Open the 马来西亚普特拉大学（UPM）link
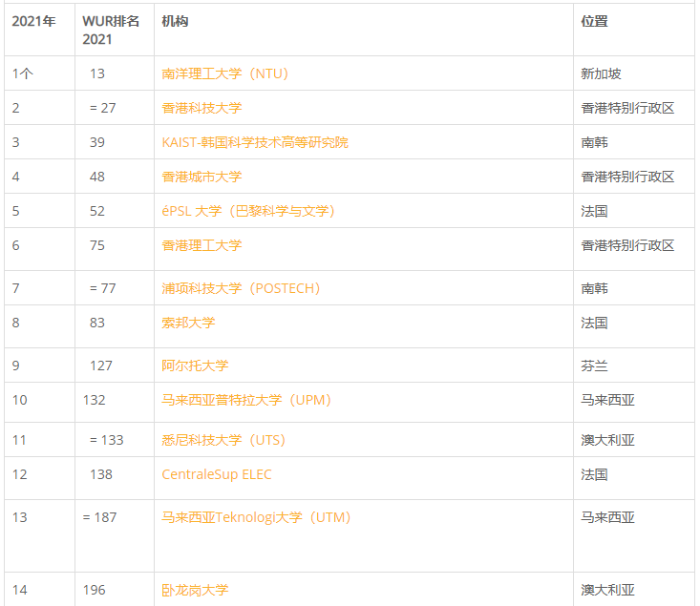700x606 pixels. [246, 400]
